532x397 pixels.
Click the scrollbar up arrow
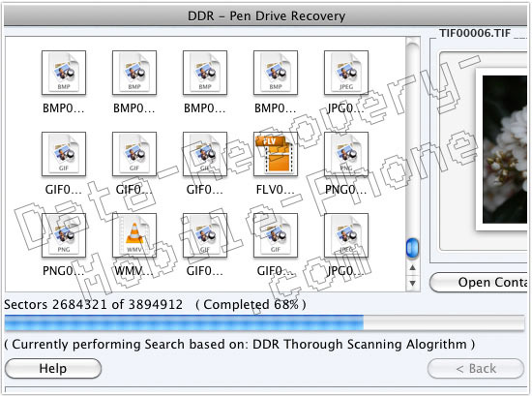point(413,268)
